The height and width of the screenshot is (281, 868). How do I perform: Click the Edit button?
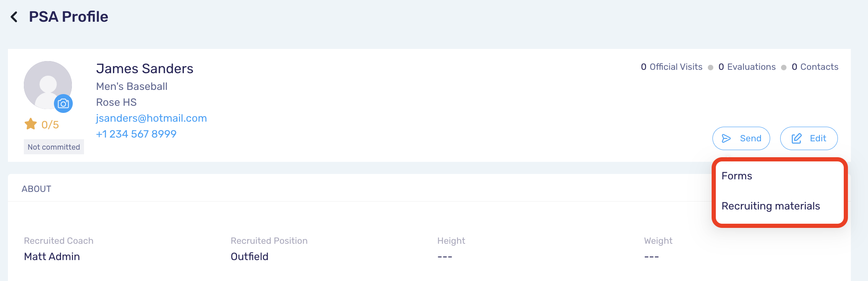pyautogui.click(x=809, y=138)
